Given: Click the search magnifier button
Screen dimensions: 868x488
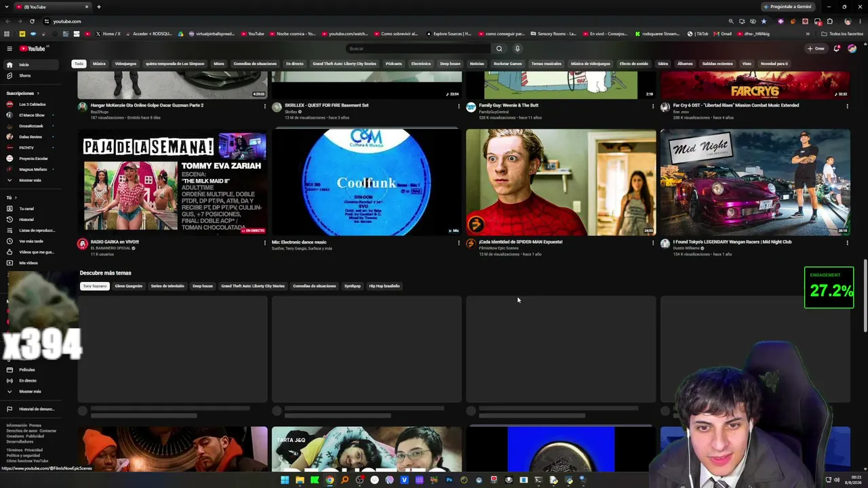Looking at the screenshot, I should pyautogui.click(x=499, y=48).
